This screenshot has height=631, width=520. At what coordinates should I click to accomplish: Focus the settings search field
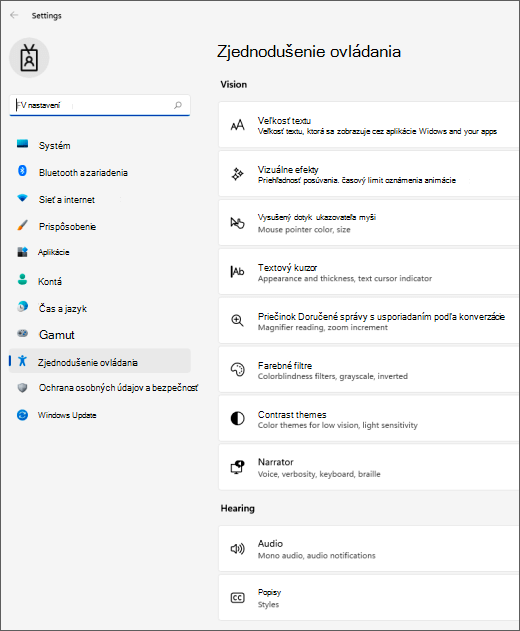99,105
